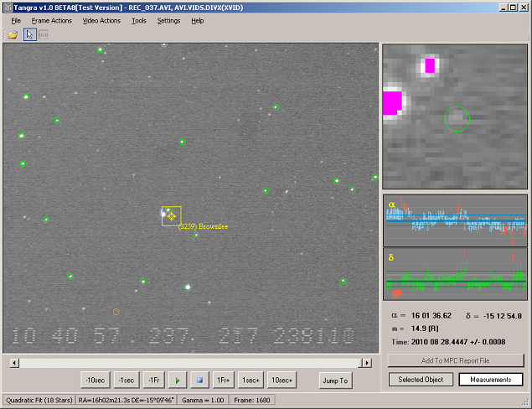The image size is (532, 409).
Task: Click the window resize grip corner
Action: coord(524,402)
